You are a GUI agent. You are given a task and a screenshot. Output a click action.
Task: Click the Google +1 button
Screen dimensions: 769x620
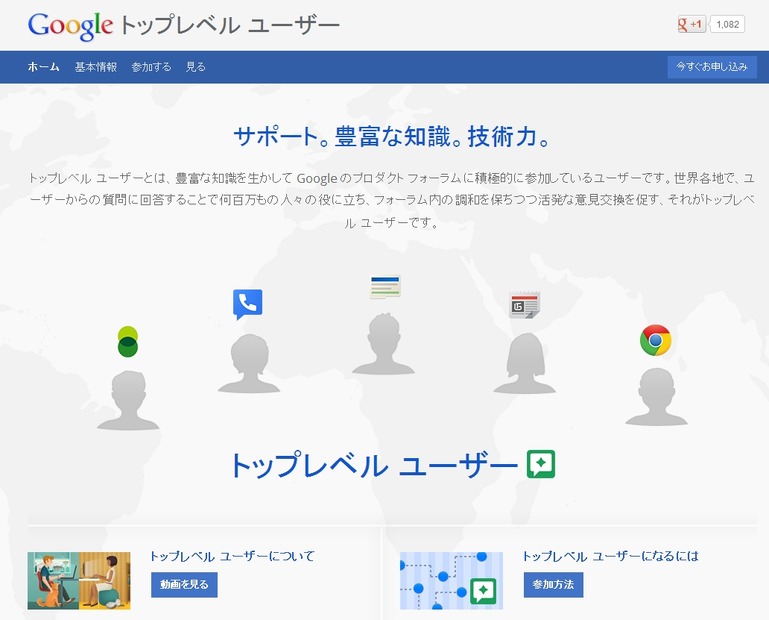pyautogui.click(x=692, y=24)
